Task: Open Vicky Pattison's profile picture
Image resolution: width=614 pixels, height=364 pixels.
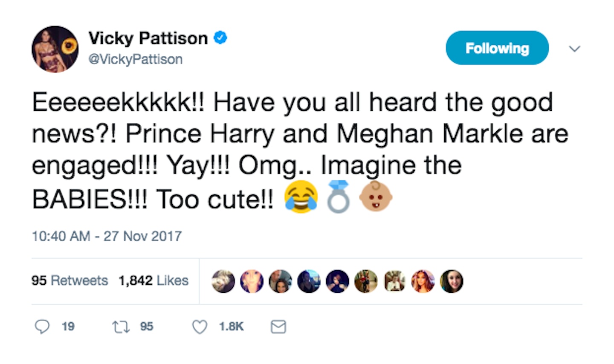Action: coord(55,49)
